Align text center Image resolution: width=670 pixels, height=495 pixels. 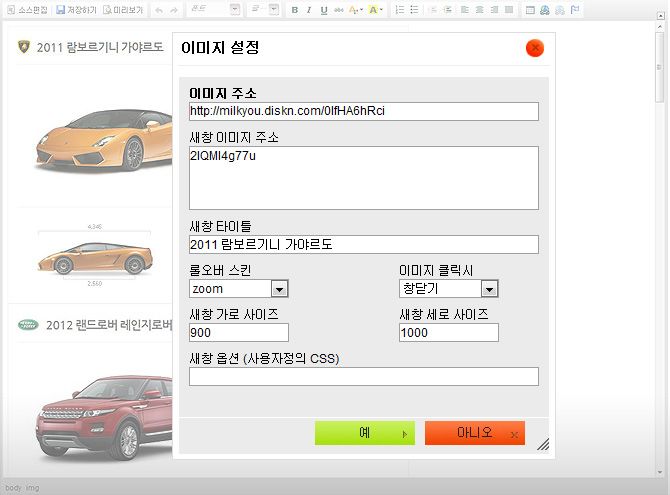pyautogui.click(x=479, y=10)
